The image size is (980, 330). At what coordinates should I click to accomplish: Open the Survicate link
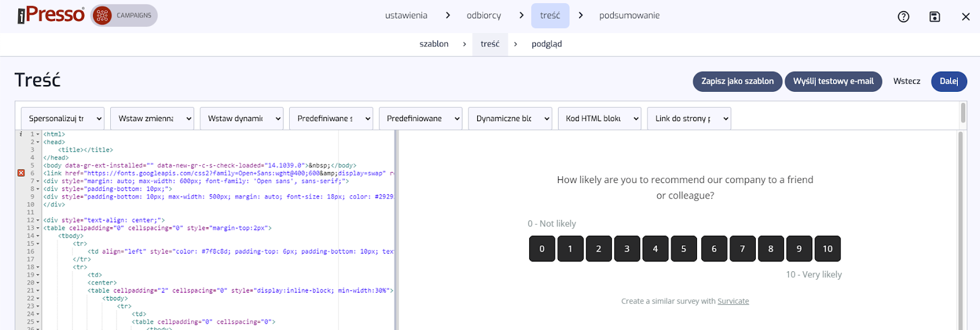point(733,301)
